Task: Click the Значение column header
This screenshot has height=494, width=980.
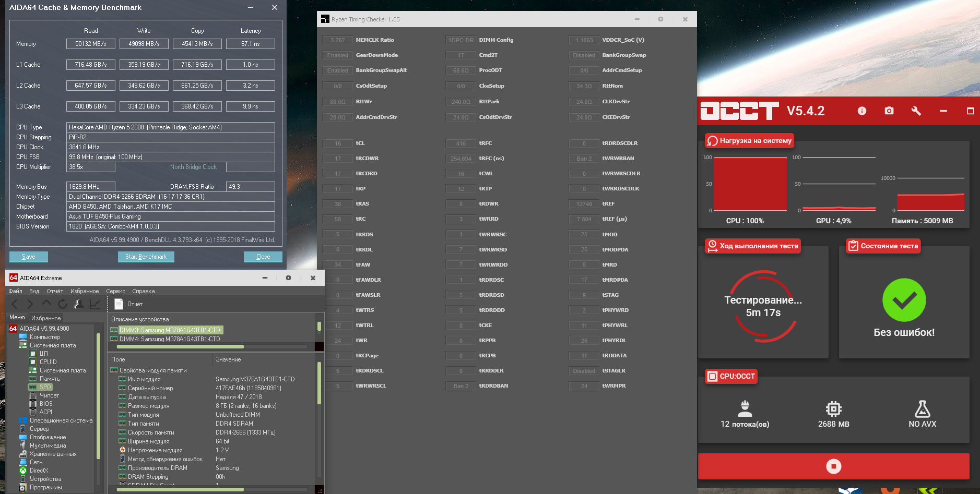Action: point(264,359)
